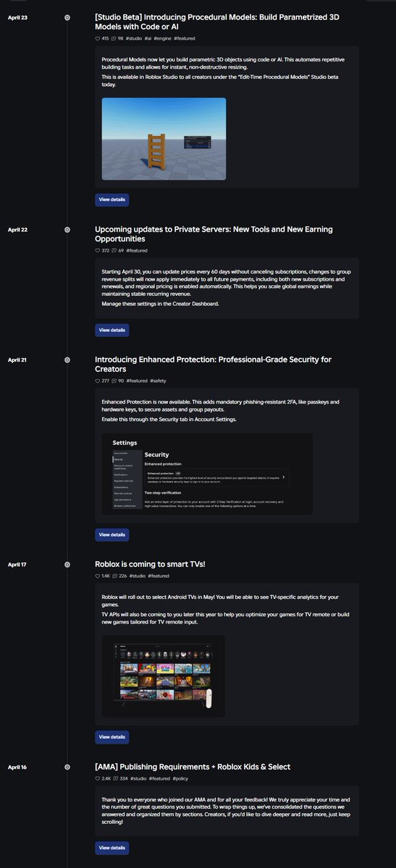396x868 pixels.
Task: Open View details for the smart TVs post
Action: (112, 737)
